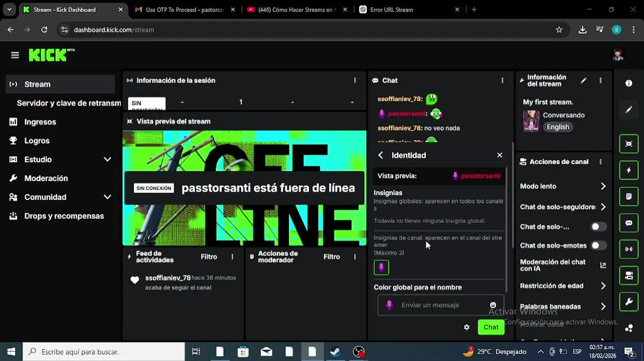
Task: Open the user profile avatar menu
Action: (x=618, y=55)
